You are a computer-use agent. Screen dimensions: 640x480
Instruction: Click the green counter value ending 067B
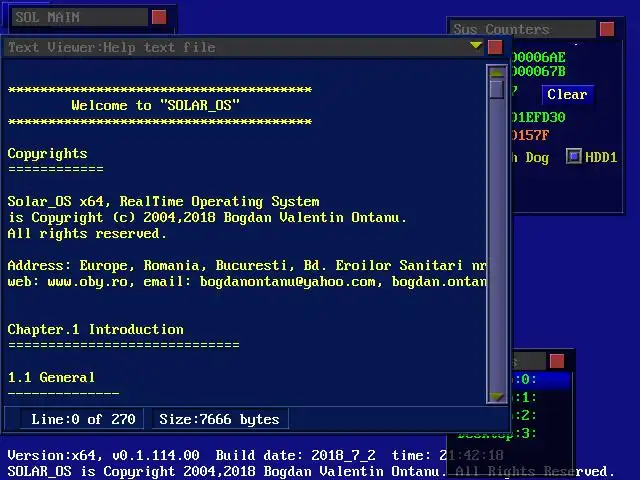(x=539, y=72)
